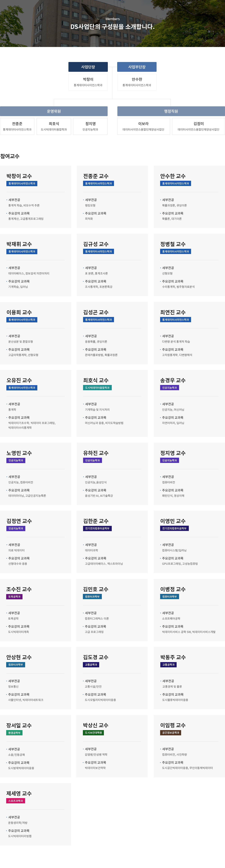Open the 김한준 교수 card heading

click(x=96, y=521)
